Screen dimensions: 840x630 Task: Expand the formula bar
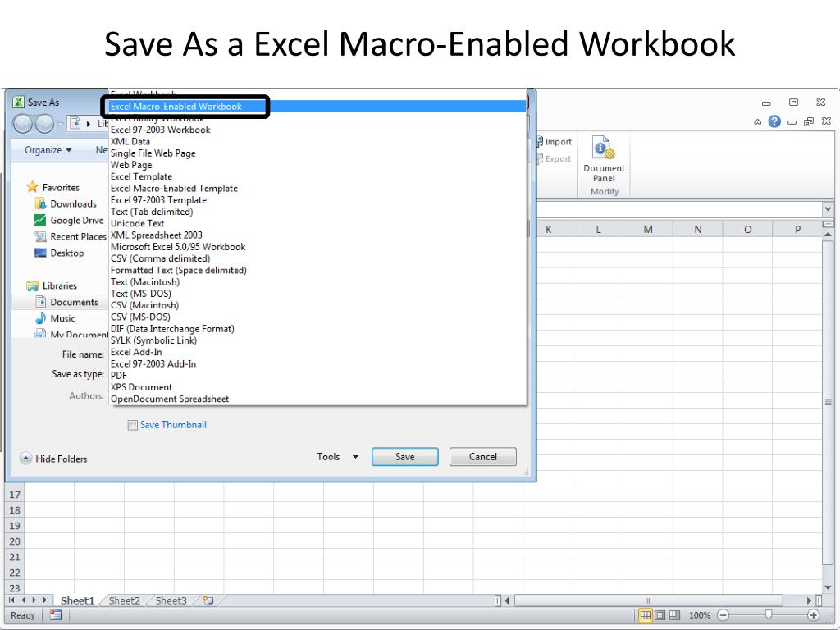click(829, 209)
